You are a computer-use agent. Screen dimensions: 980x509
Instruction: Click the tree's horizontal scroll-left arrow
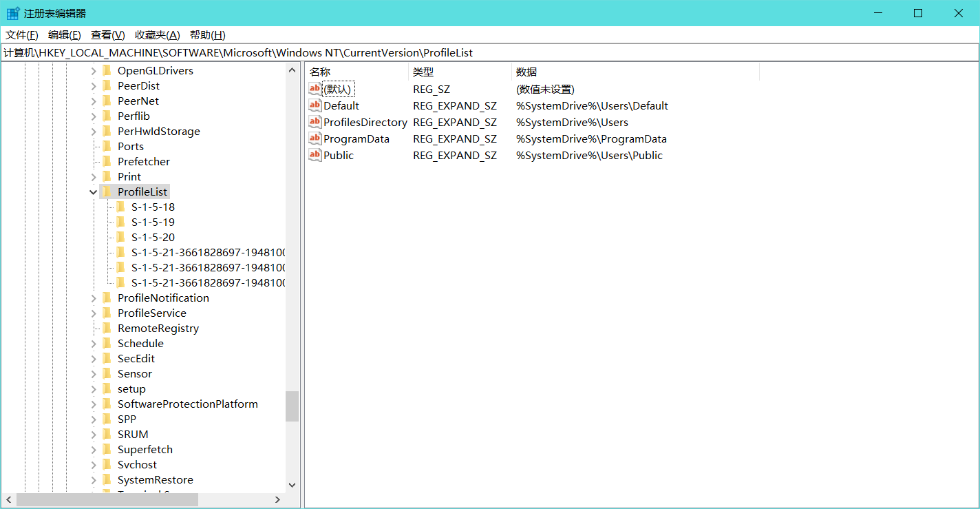tap(9, 499)
